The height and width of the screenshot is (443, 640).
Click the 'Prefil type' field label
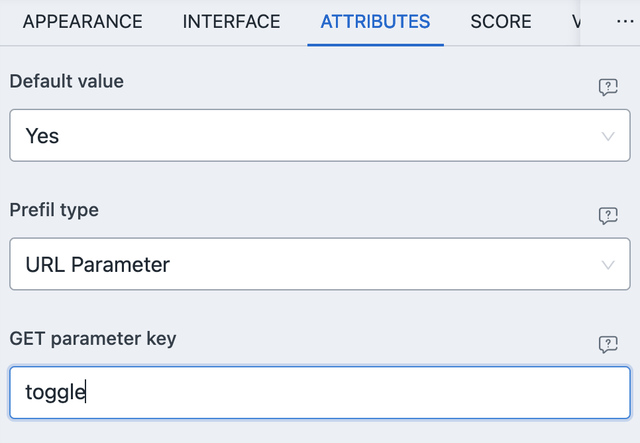tap(54, 210)
